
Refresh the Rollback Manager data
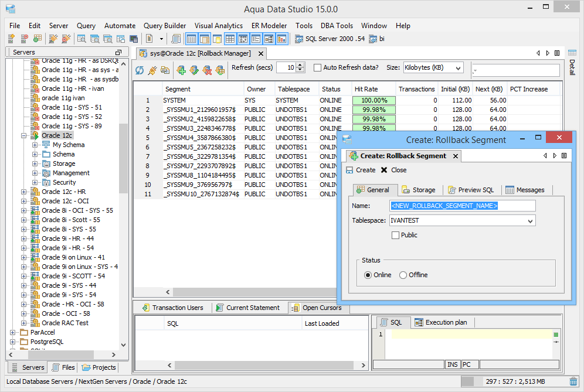coord(140,70)
